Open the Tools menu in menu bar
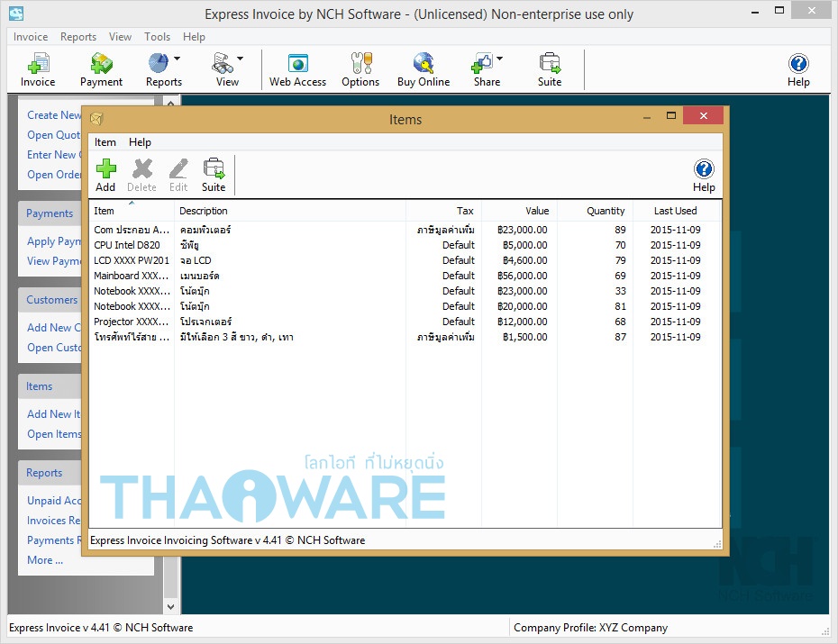The height and width of the screenshot is (644, 838). [x=157, y=37]
